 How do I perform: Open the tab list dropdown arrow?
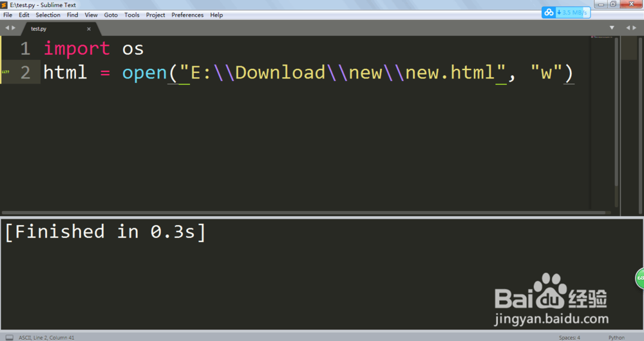(612, 28)
